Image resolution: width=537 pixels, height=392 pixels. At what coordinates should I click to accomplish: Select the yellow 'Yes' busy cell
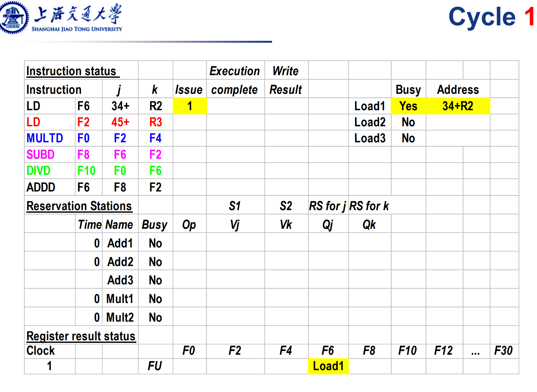click(x=408, y=106)
